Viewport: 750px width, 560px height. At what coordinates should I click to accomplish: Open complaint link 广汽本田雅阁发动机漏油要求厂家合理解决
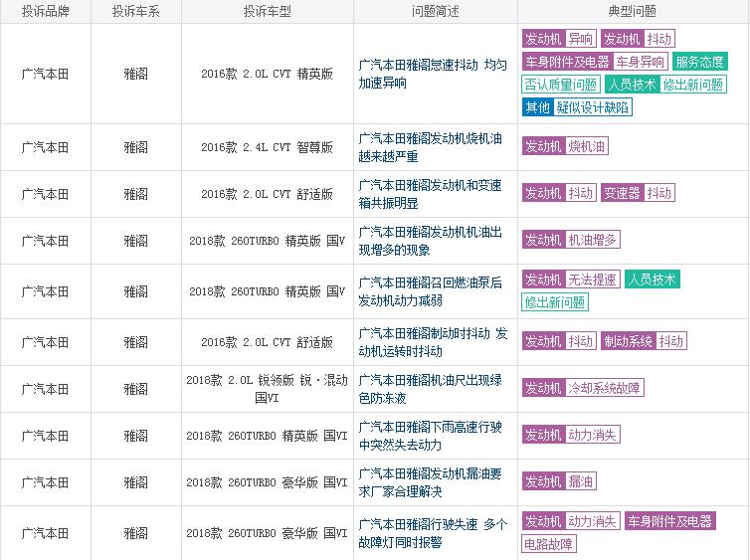coord(430,482)
